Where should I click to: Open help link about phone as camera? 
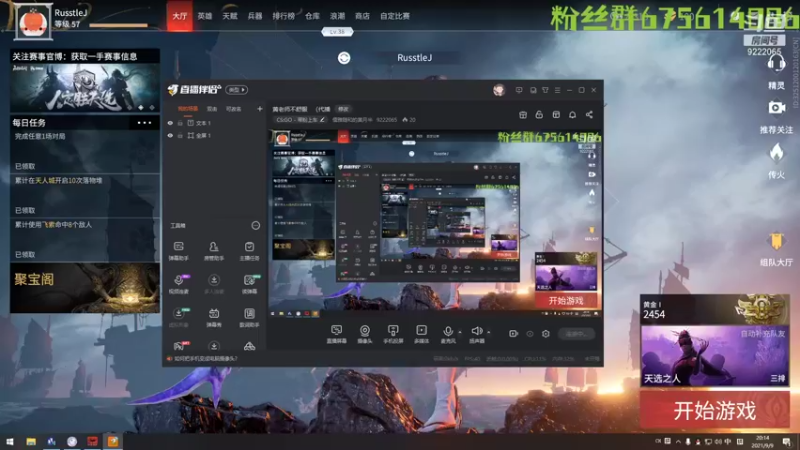206,359
